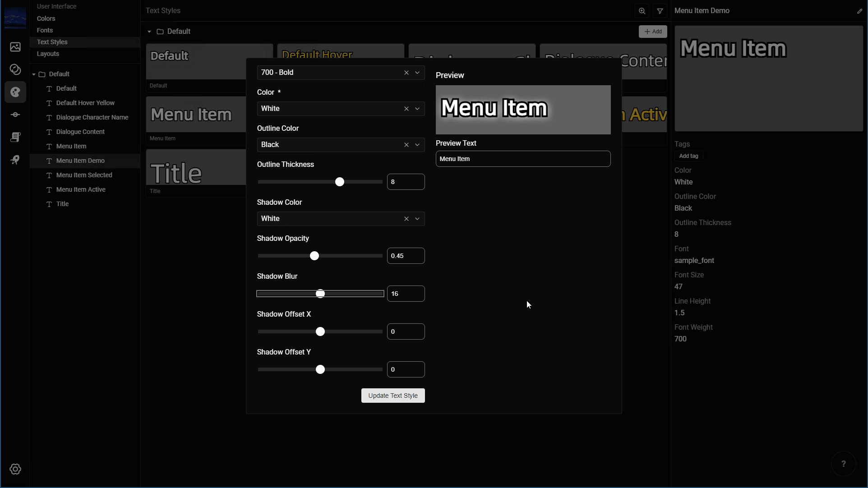Click the Shadow Offset Y value field

[406, 369]
